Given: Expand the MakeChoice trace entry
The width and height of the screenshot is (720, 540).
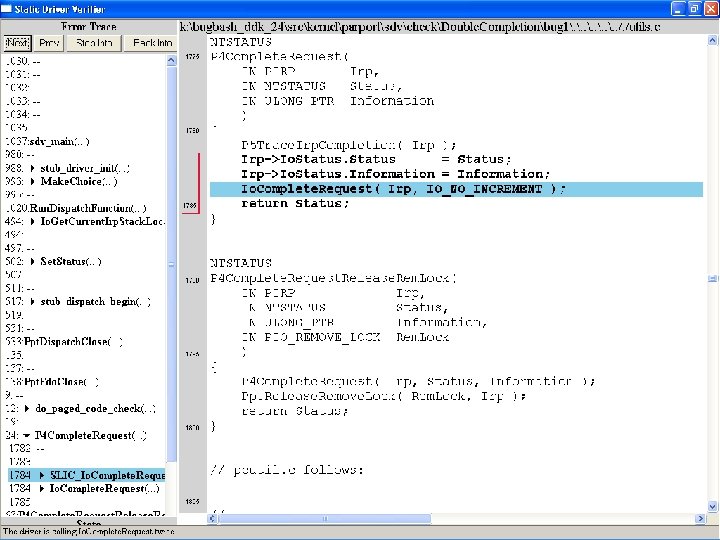Looking at the screenshot, I should coord(33,181).
